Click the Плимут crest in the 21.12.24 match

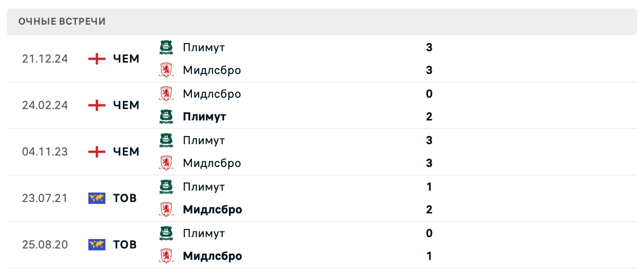166,47
